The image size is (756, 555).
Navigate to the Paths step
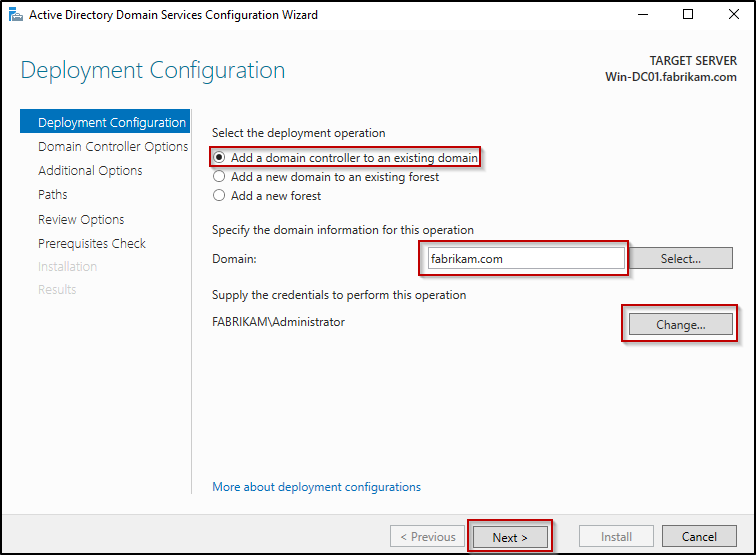click(53, 195)
